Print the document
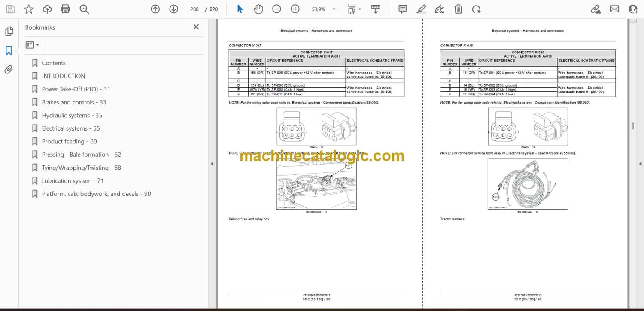 [65, 9]
